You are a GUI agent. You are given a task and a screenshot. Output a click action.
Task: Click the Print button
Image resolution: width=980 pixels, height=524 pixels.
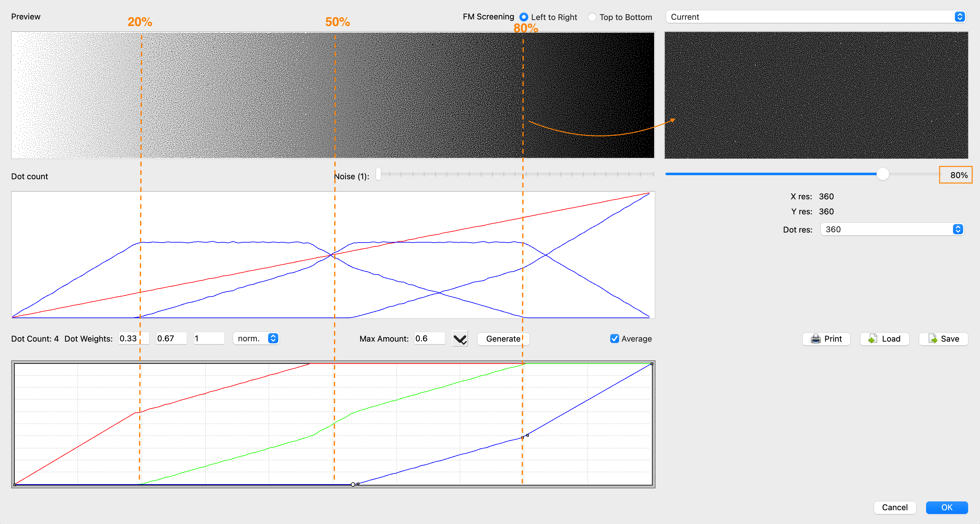826,339
